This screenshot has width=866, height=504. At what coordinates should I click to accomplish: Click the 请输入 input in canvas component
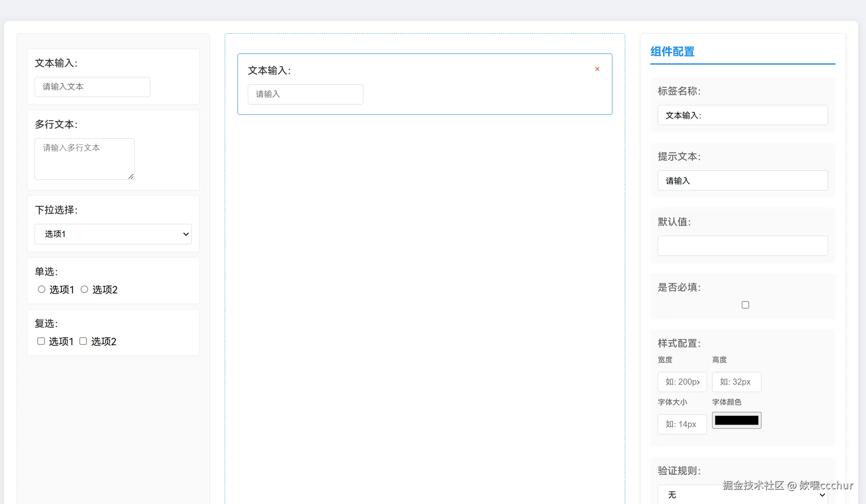coord(305,94)
